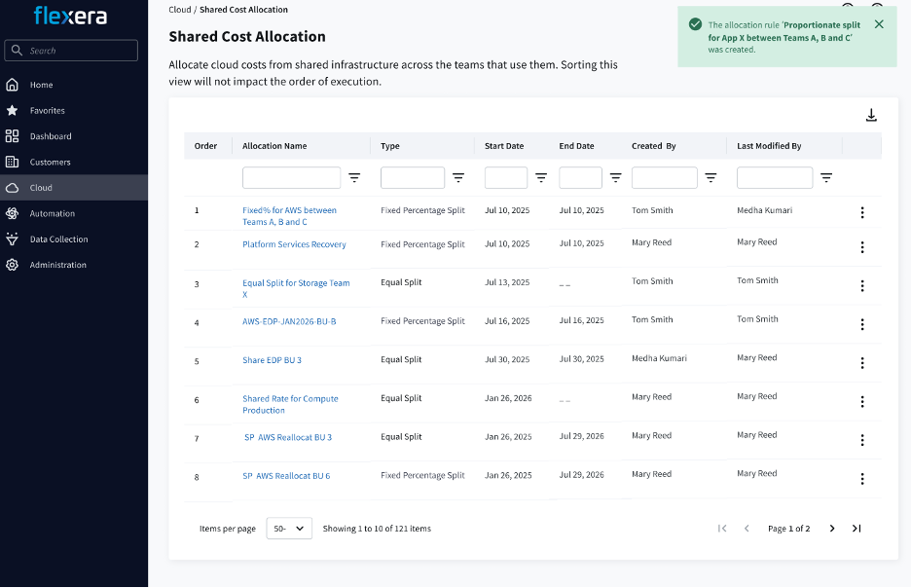
Task: Open filter options for Last Modified By column
Action: 826,178
